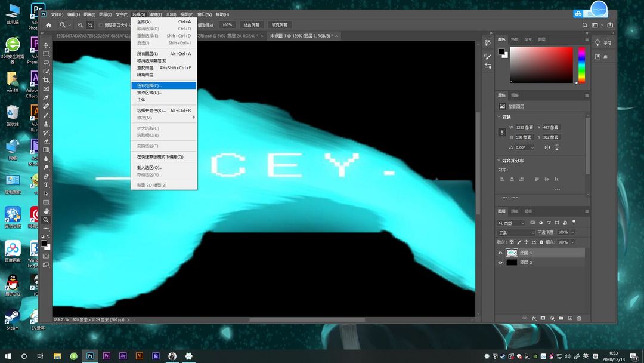Select the Horizontal Type tool

pos(46,185)
